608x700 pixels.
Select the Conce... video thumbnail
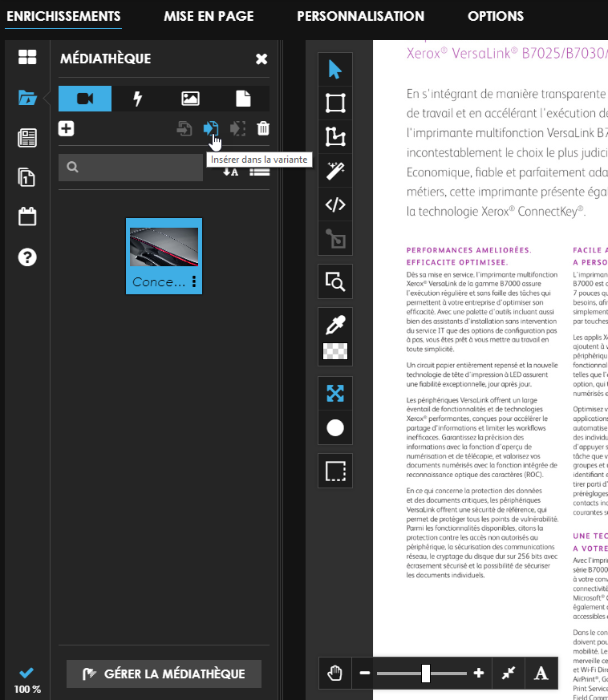164,256
